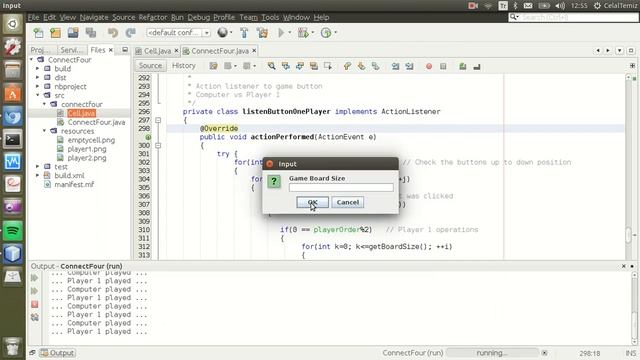
Task: Click the Output tab at bottom
Action: [x=58, y=353]
